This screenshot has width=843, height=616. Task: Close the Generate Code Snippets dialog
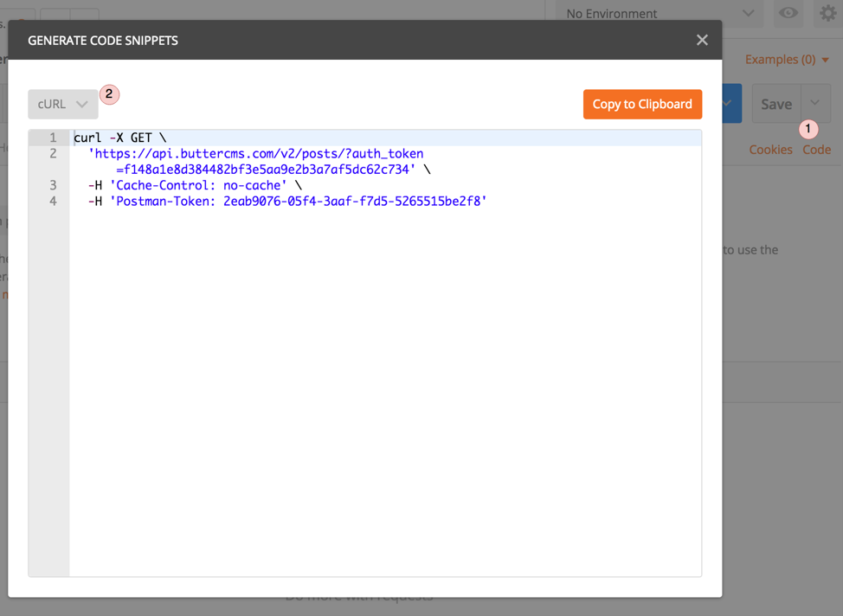(x=702, y=40)
